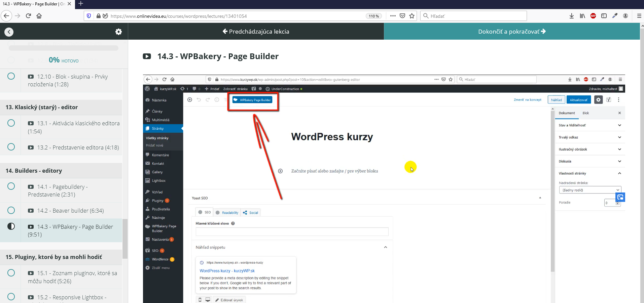Click the Adblock Plus extension icon

pos(593,16)
